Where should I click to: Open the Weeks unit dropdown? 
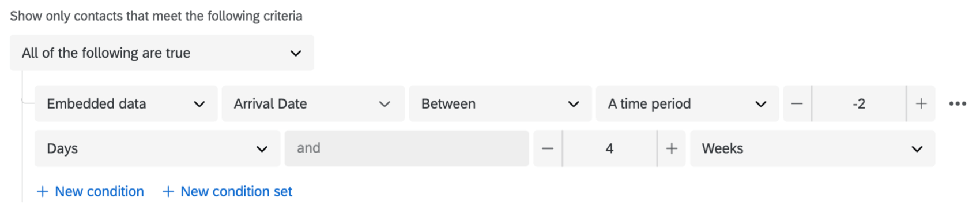point(813,148)
